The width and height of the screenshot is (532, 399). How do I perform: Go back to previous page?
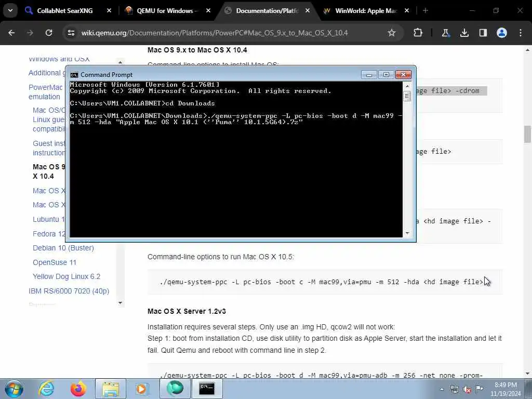pos(11,33)
